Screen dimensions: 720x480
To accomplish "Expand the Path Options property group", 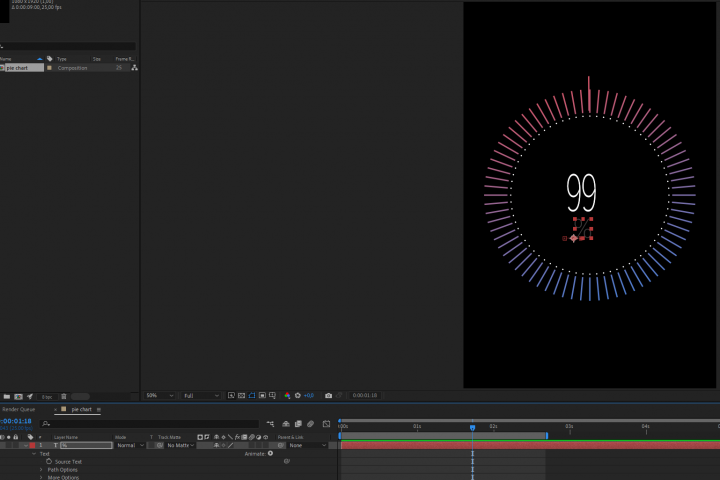I will 41,469.
